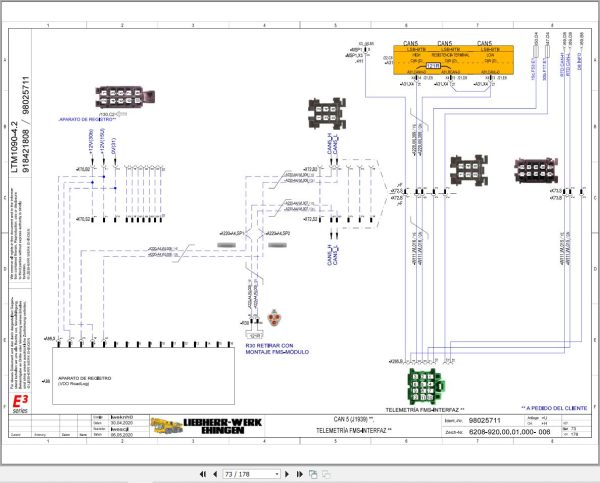This screenshot has width=600, height=483.
Task: Jump to the first page of the document
Action: point(203,474)
